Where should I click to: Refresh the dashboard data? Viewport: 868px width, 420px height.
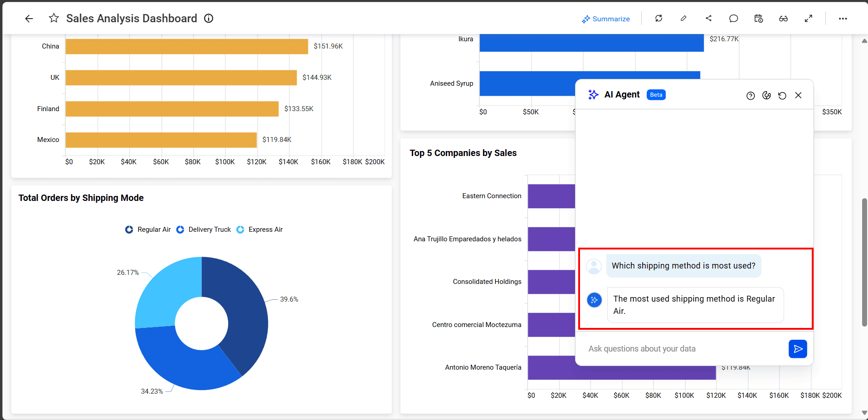[x=658, y=19]
